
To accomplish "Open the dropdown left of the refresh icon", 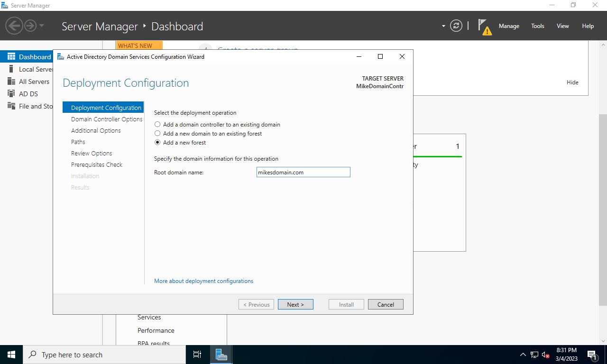I will tap(443, 26).
